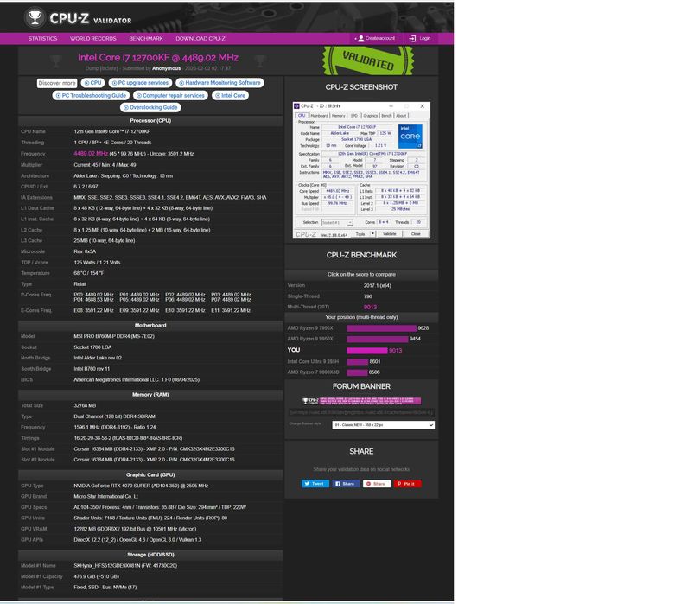Click 'Fixed, SSD - Bus: NVMe (17)' type text
This screenshot has height=604, width=700.
105,588
